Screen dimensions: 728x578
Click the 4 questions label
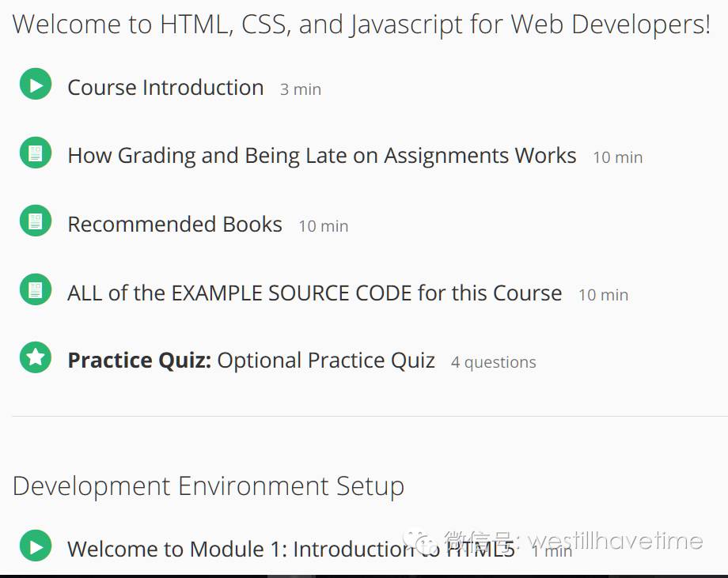point(494,362)
